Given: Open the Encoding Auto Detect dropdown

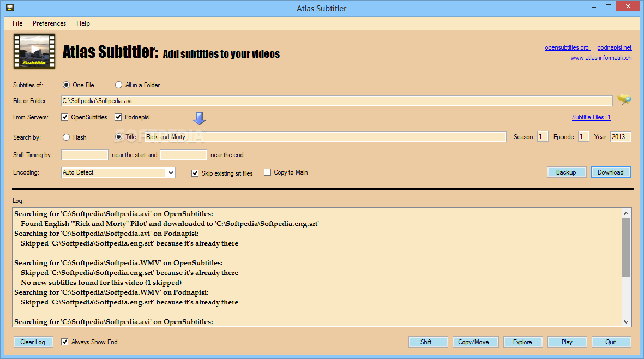Looking at the screenshot, I should click(x=118, y=172).
